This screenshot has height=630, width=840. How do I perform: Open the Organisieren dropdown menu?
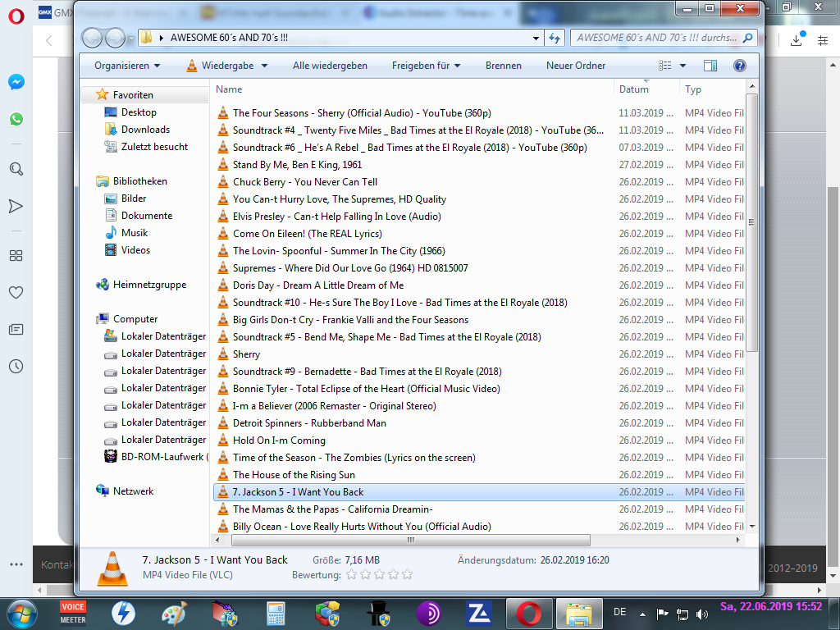pyautogui.click(x=127, y=66)
